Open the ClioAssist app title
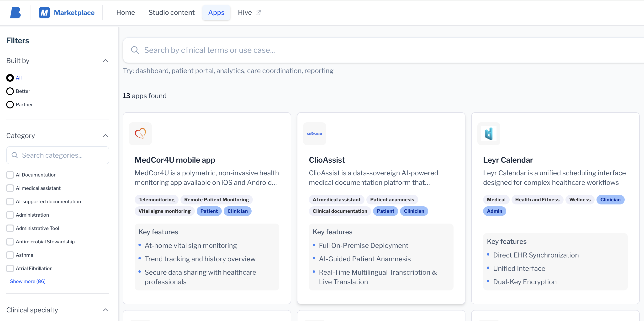 click(x=327, y=160)
